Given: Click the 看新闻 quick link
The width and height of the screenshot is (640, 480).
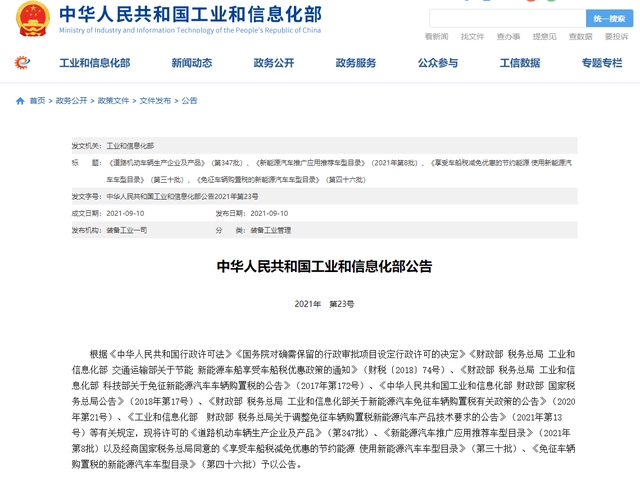Looking at the screenshot, I should click(x=436, y=37).
